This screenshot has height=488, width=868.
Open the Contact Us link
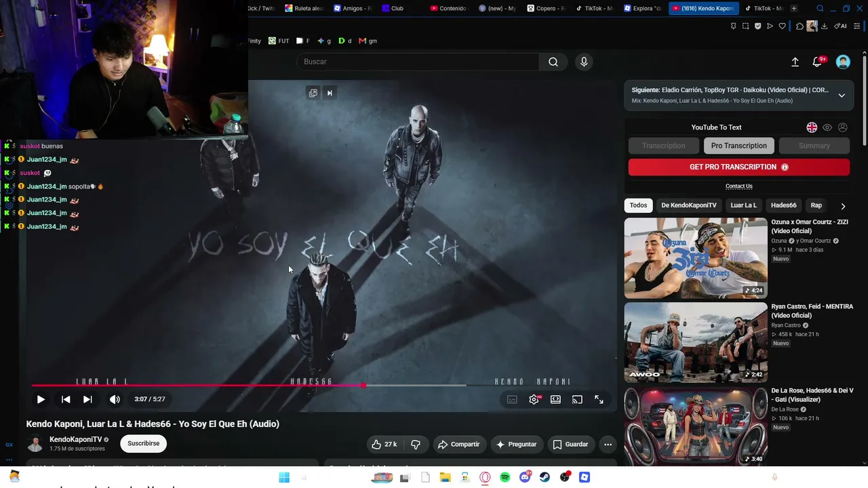coord(739,186)
